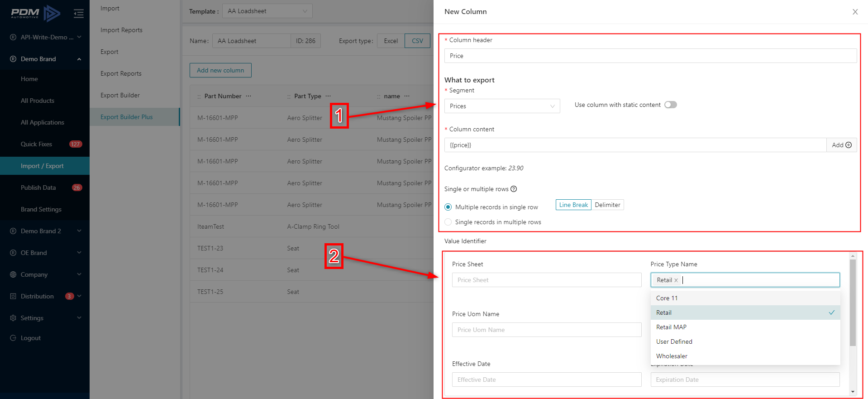Click the Column content field with {{price}}
868x399 pixels.
(635, 145)
